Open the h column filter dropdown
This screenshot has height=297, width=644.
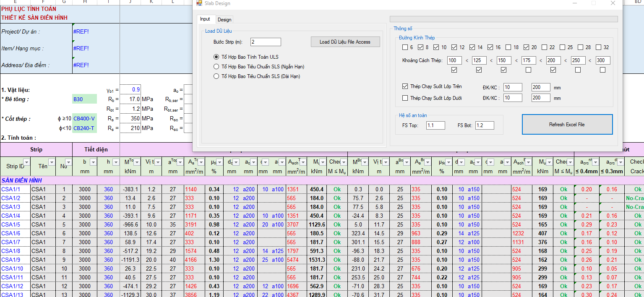click(x=116, y=162)
